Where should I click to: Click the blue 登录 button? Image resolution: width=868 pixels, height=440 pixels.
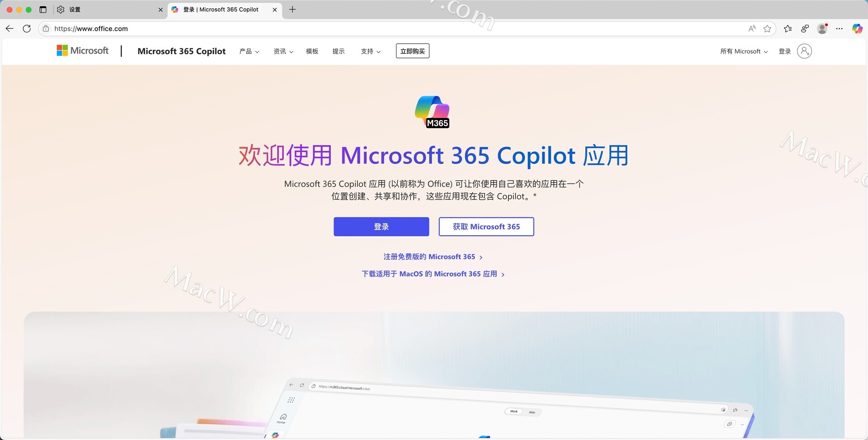pyautogui.click(x=381, y=227)
